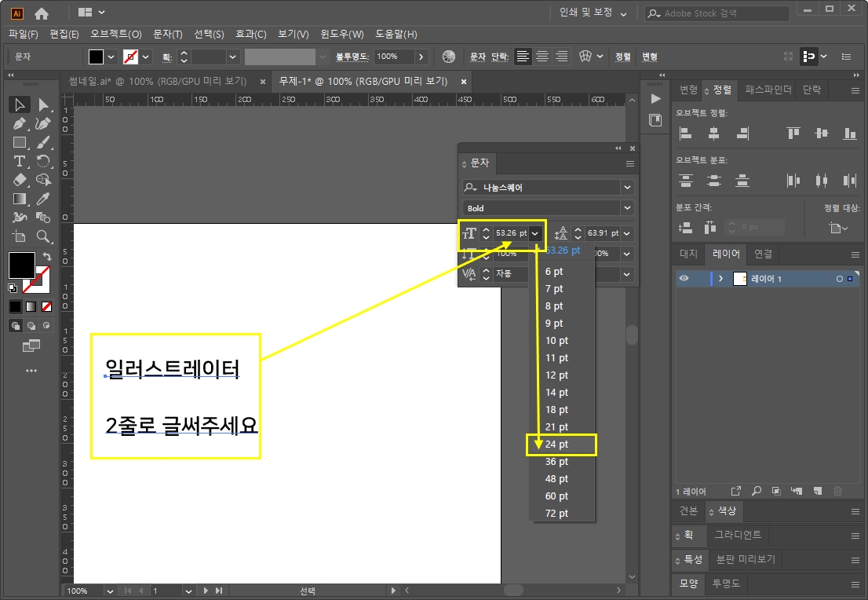868x600 pixels.
Task: Select the Warp tool
Action: [x=20, y=218]
